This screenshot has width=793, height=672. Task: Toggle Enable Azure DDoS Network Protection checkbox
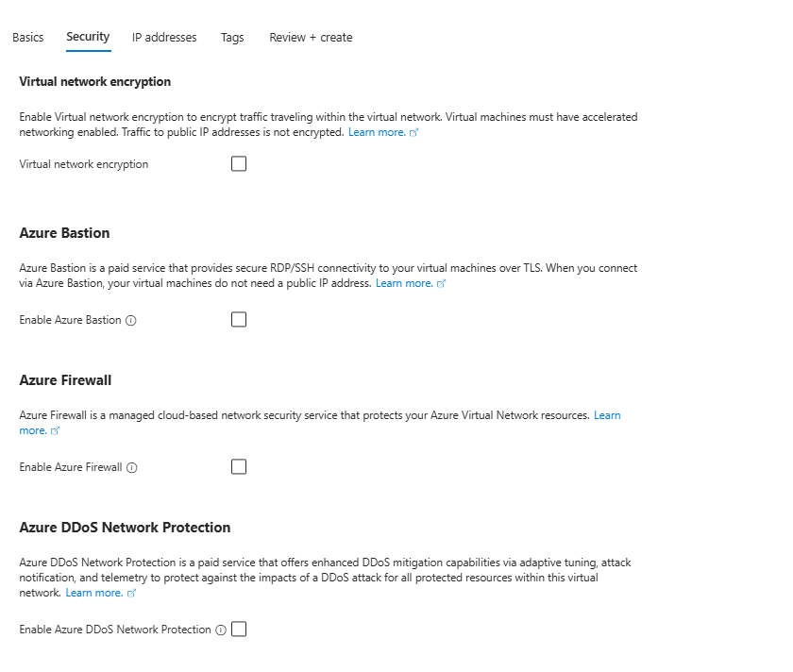(x=239, y=629)
